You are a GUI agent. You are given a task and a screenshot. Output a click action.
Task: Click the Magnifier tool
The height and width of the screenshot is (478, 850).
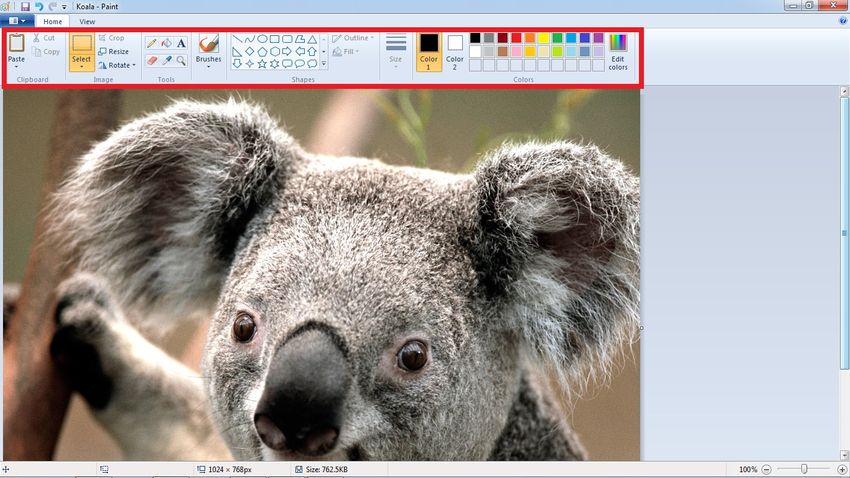[x=181, y=61]
